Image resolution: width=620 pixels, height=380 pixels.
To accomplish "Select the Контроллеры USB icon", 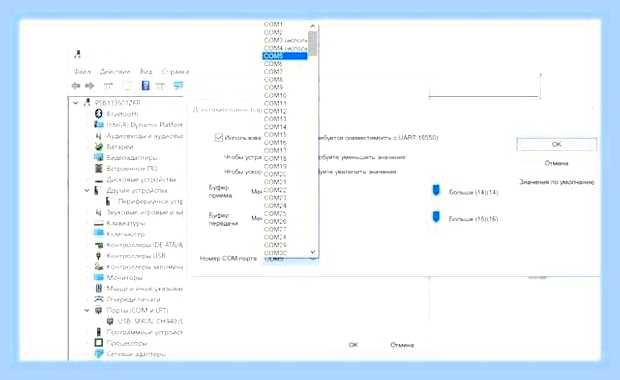I will [99, 256].
